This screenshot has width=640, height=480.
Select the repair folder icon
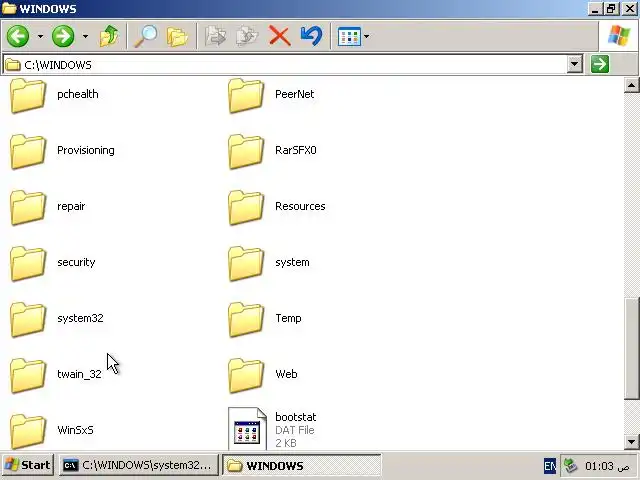point(28,207)
